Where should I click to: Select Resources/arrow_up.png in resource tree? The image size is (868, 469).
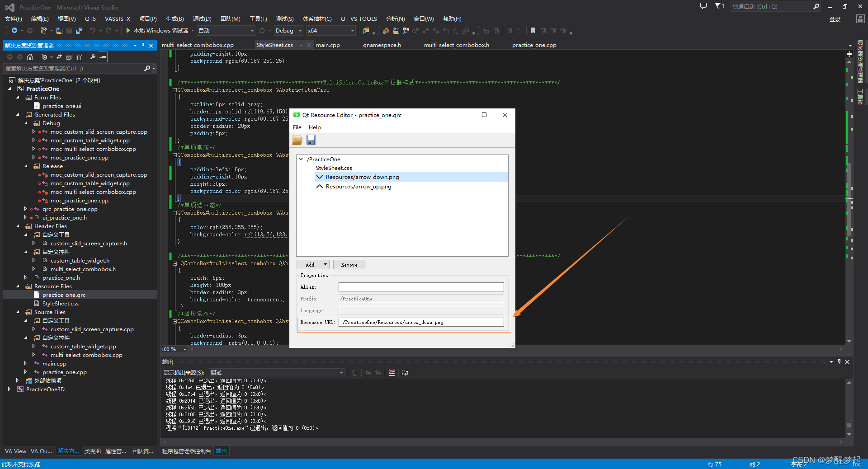358,187
